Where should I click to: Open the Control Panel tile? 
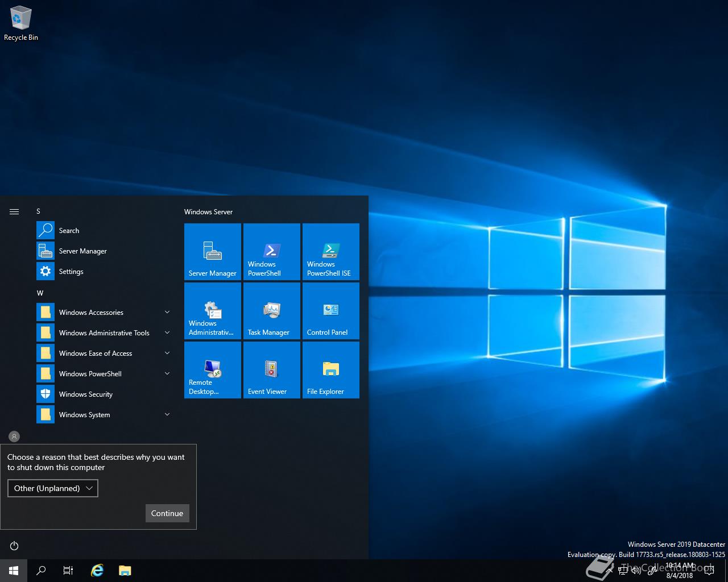(x=331, y=311)
